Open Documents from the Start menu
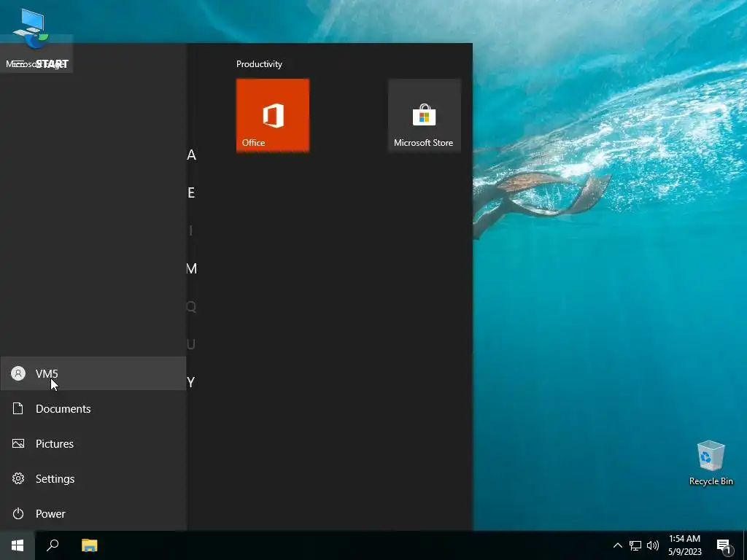 point(93,408)
